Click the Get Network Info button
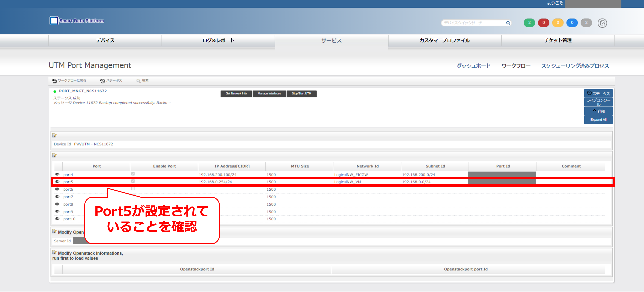The height and width of the screenshot is (292, 644). tap(236, 93)
